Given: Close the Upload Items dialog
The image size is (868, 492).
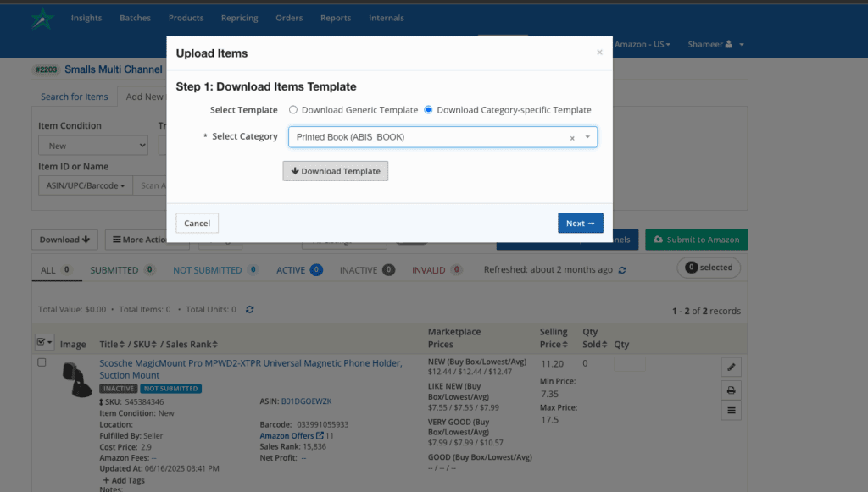Looking at the screenshot, I should 599,53.
